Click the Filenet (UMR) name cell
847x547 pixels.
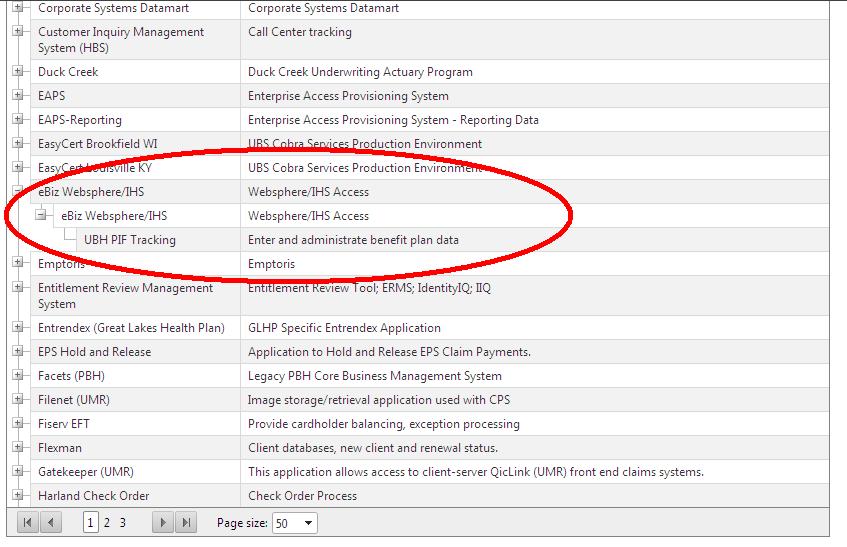135,400
